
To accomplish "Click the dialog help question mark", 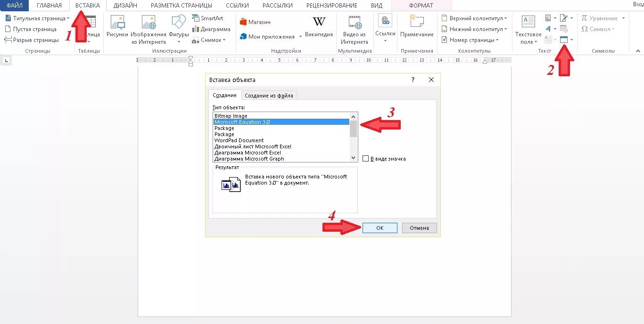I will tap(413, 80).
